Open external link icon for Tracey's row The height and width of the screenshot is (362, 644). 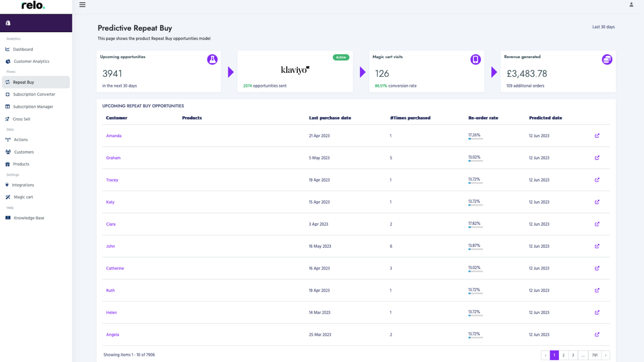[x=597, y=180]
